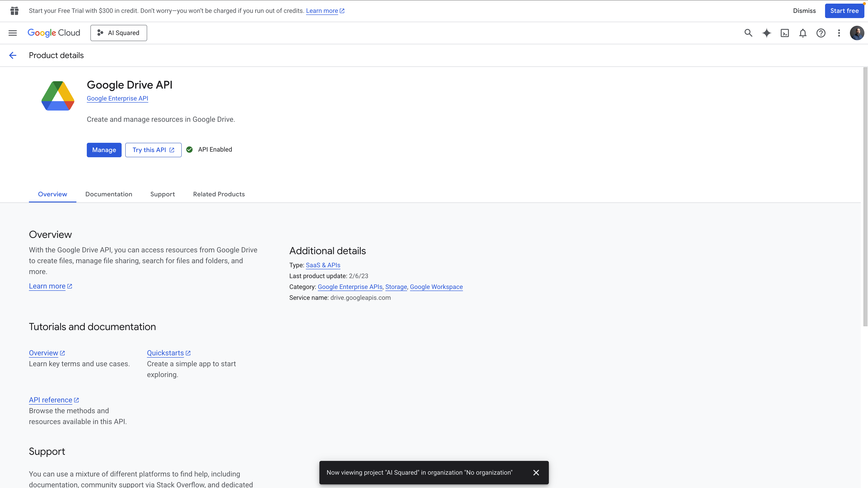Viewport: 868px width, 488px height.
Task: Click the 'drive.googleapis.com' service name text
Action: point(361,298)
